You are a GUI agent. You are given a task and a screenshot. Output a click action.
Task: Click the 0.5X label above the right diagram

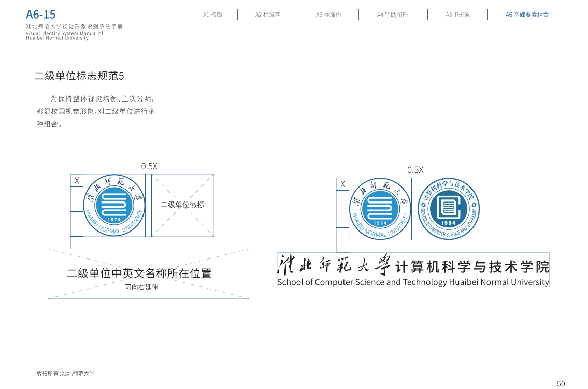click(415, 170)
